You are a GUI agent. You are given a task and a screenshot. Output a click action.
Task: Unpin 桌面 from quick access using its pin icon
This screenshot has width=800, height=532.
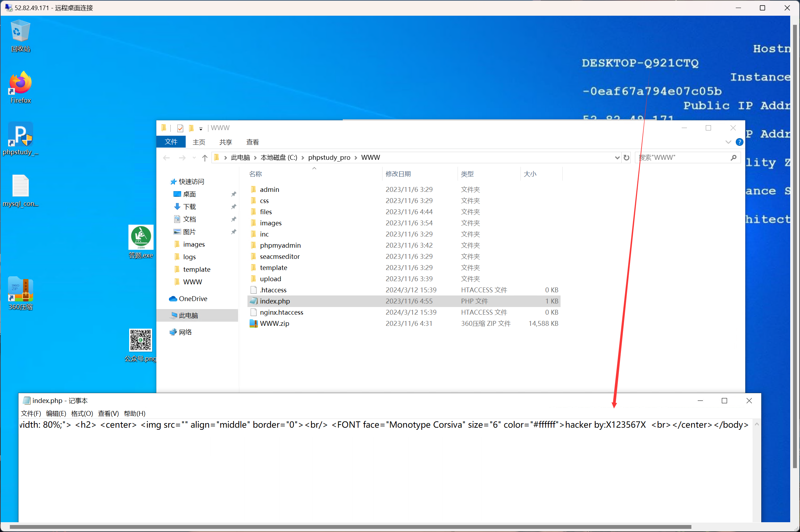[234, 194]
